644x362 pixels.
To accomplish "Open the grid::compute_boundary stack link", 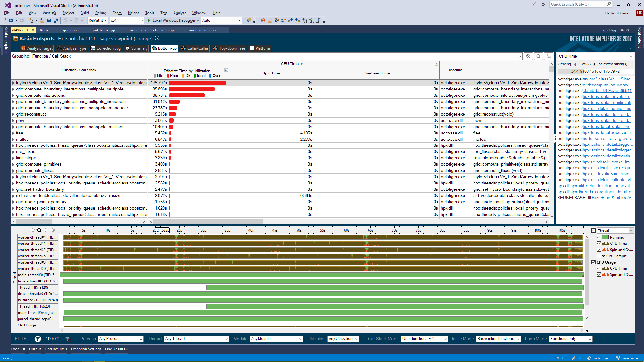I will [607, 85].
